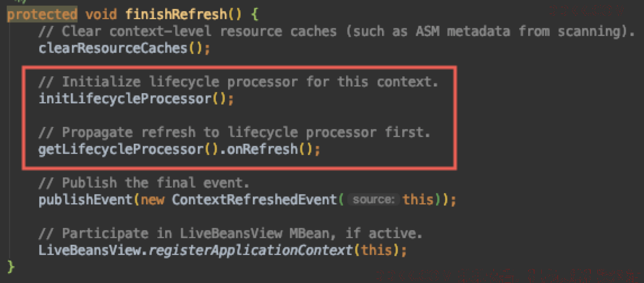Click the onRefresh() method call
Viewport: 644px width, 283px height.
(269, 149)
